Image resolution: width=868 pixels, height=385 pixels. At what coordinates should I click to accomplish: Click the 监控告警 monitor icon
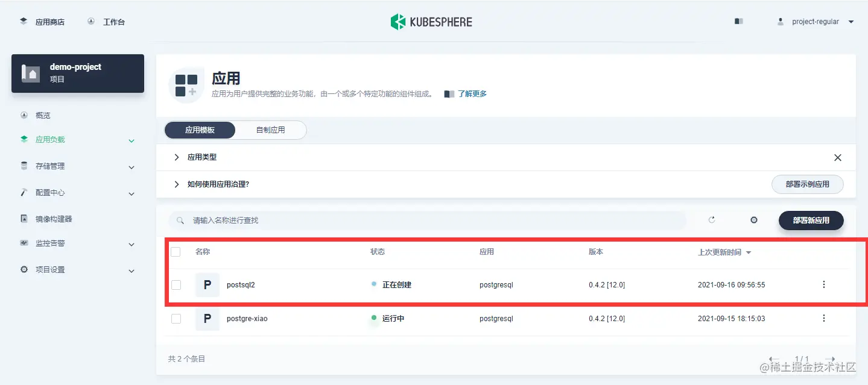click(24, 243)
